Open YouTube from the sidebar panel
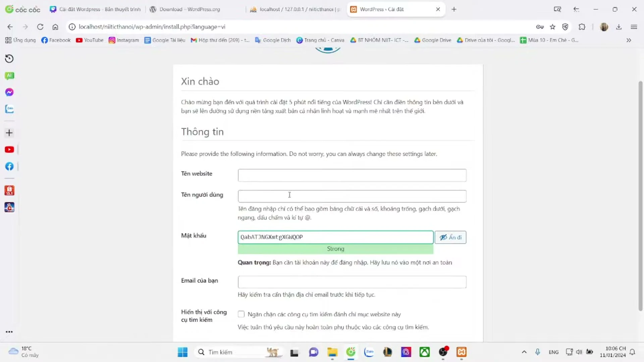 click(x=9, y=149)
